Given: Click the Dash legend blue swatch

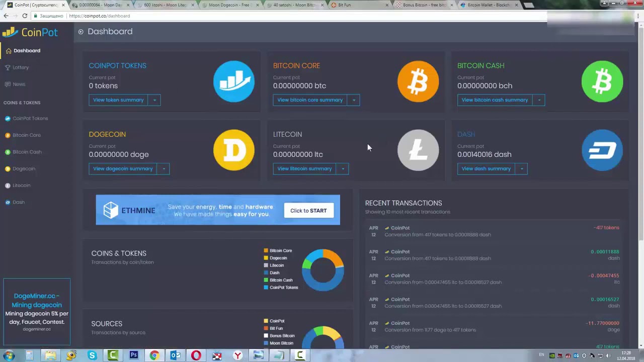Looking at the screenshot, I should (x=266, y=273).
